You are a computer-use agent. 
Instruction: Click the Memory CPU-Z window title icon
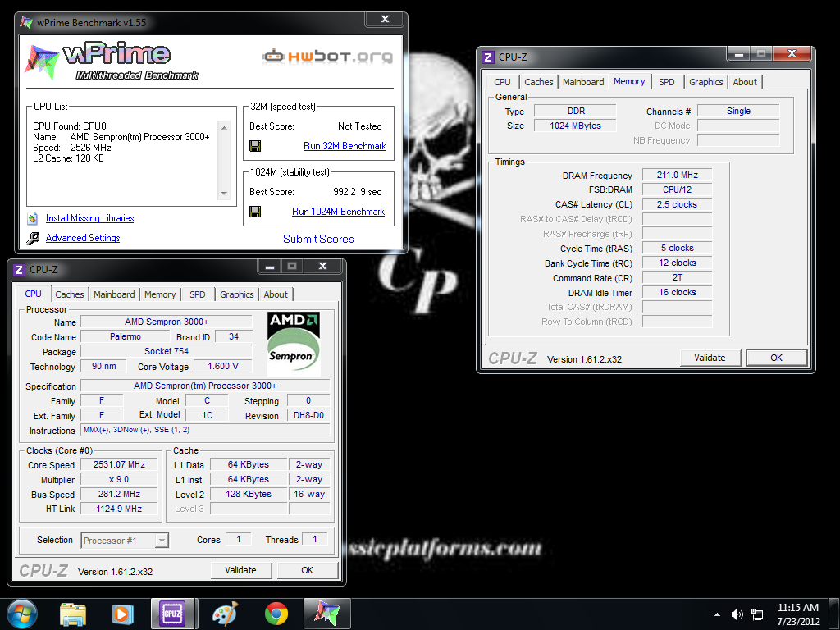tap(488, 57)
